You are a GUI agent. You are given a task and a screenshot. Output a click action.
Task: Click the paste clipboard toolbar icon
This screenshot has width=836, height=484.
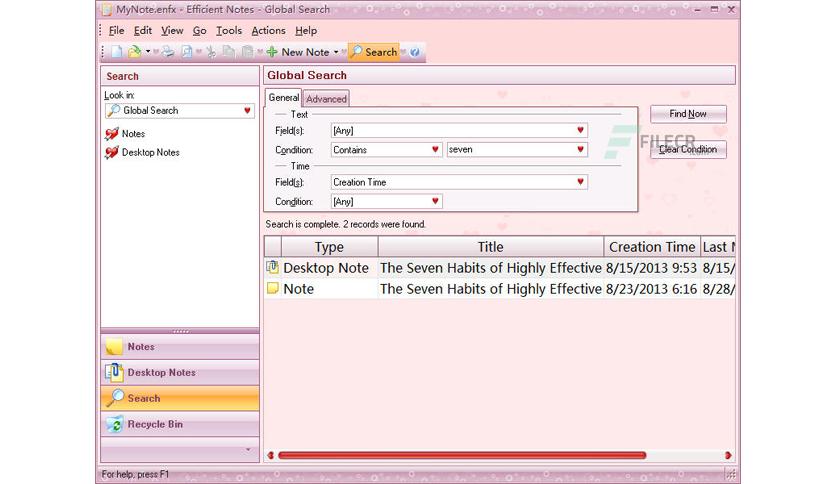[x=247, y=52]
